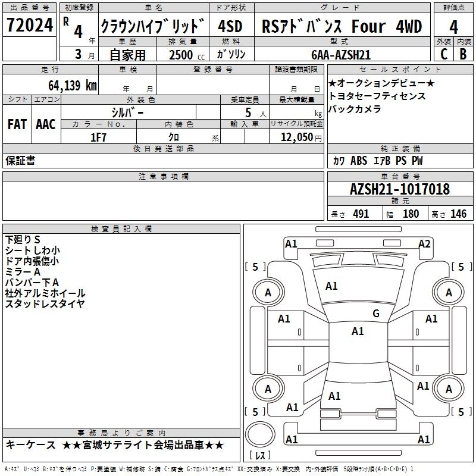Click the exterior grade C cell

(443, 54)
